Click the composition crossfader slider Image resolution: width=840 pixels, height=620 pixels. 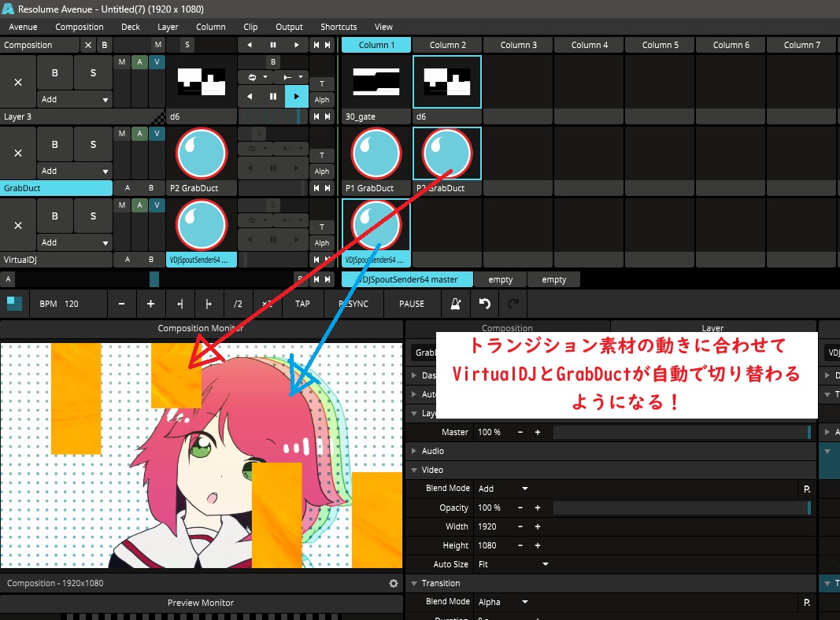pos(154,279)
